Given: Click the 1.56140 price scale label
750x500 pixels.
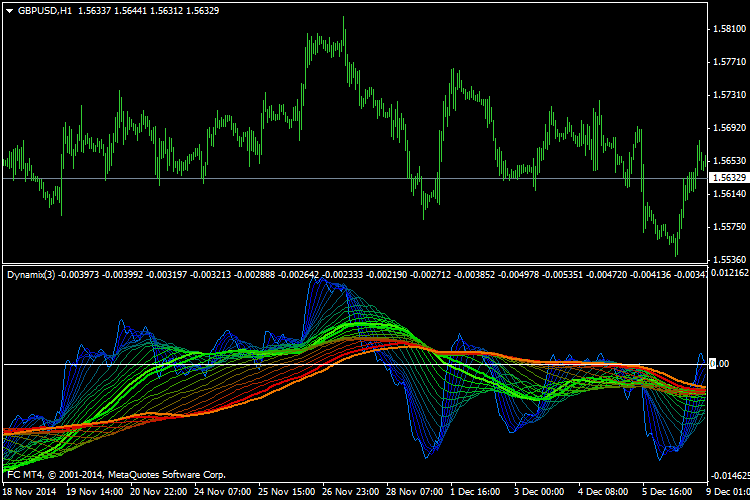Looking at the screenshot, I should click(729, 194).
